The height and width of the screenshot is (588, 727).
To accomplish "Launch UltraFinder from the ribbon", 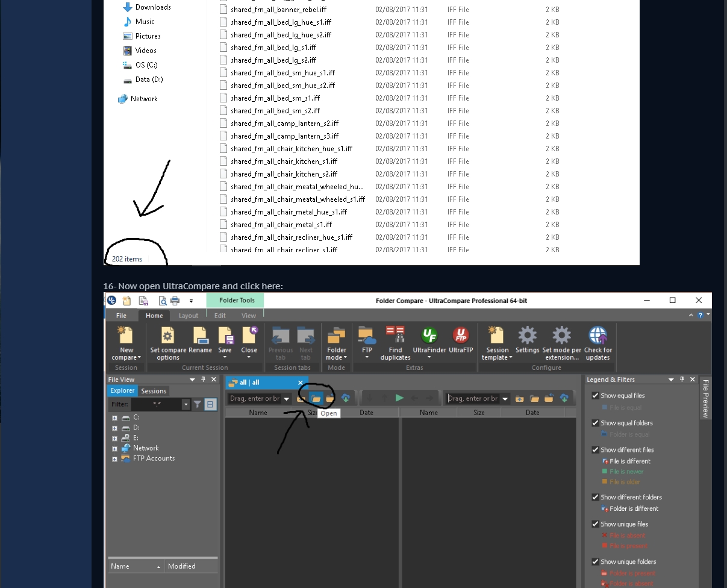I will click(429, 343).
